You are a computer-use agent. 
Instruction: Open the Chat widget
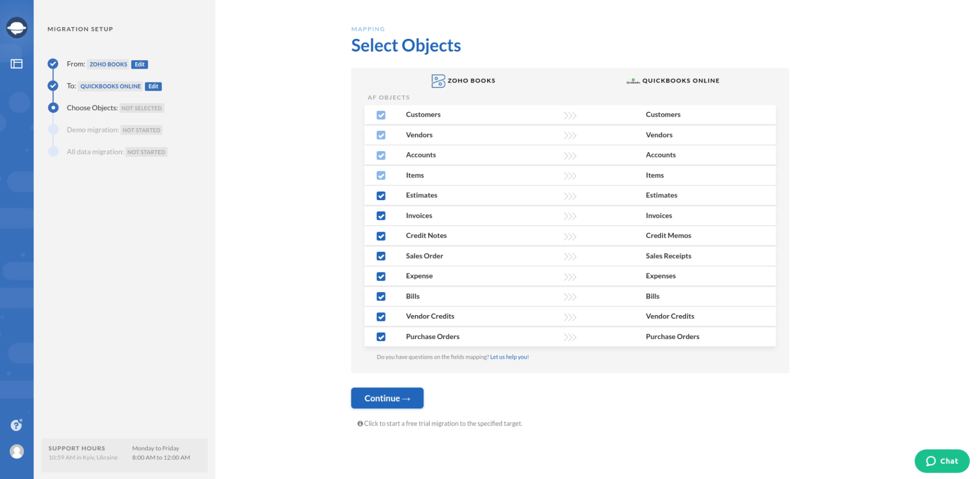point(942,461)
